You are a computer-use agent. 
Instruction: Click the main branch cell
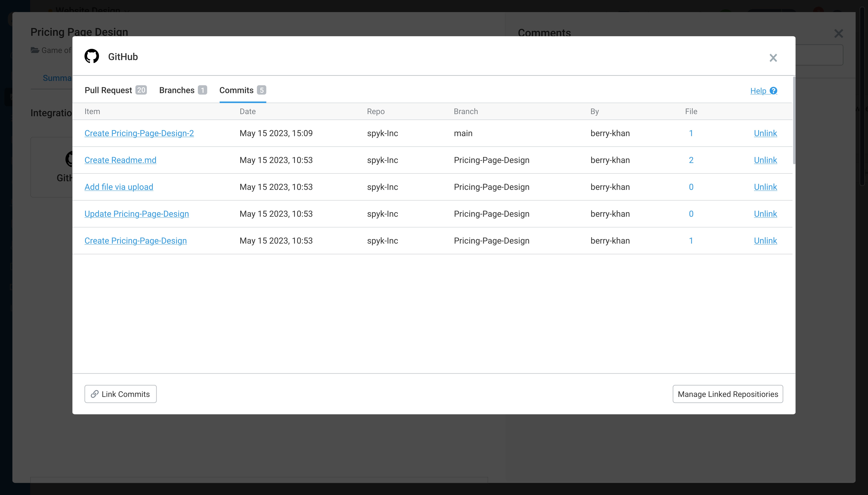[x=463, y=133]
